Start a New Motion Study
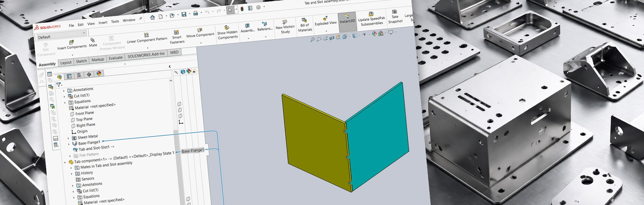The image size is (644, 205). click(285, 22)
